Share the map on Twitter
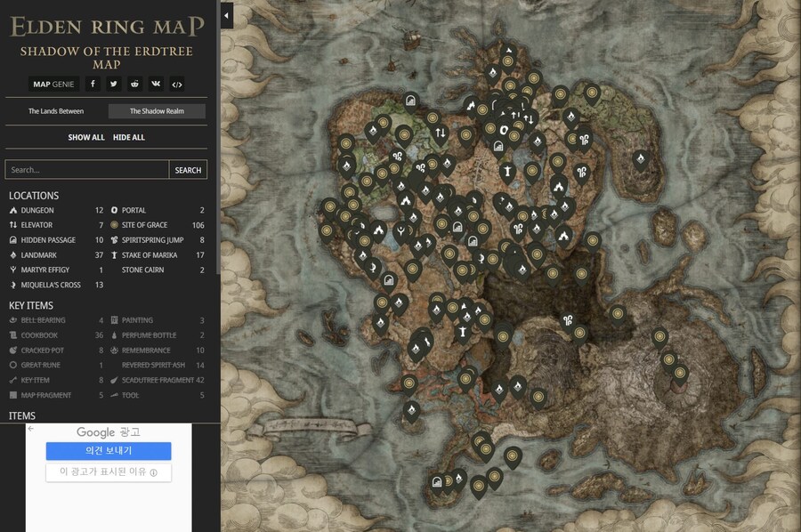 (x=113, y=85)
